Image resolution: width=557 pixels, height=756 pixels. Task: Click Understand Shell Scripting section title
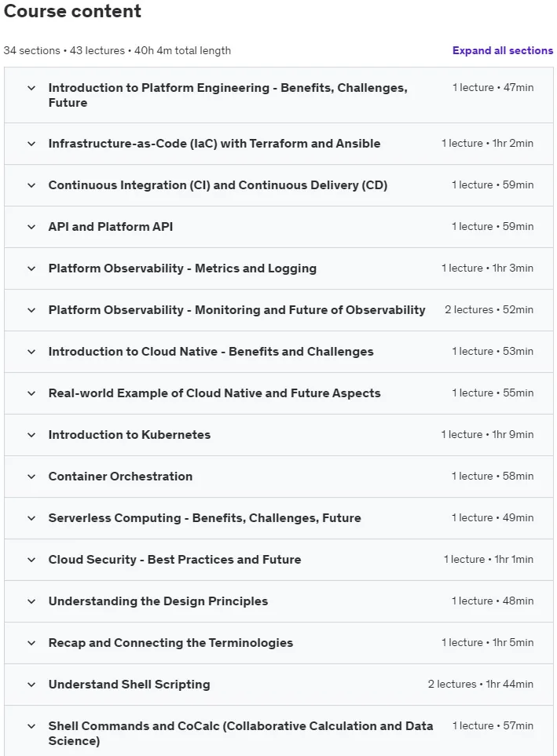pos(130,684)
